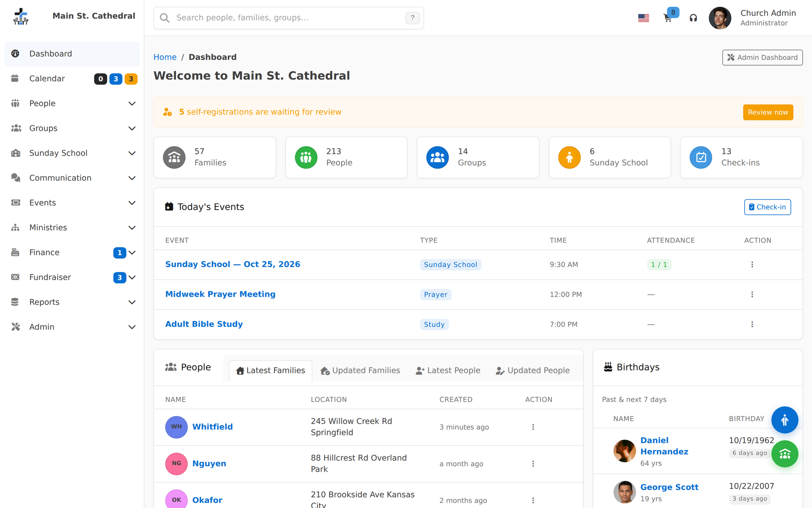Image resolution: width=812 pixels, height=508 pixels.
Task: Click the green People stat icon
Action: pyautogui.click(x=306, y=157)
